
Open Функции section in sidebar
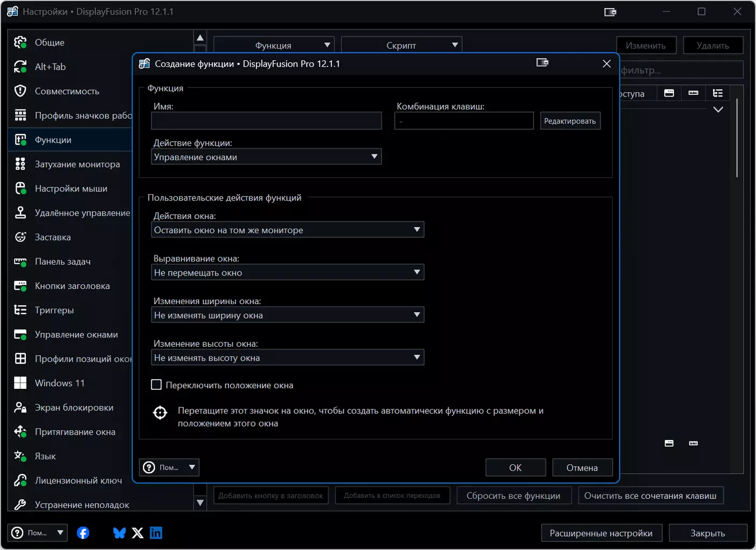click(70, 140)
